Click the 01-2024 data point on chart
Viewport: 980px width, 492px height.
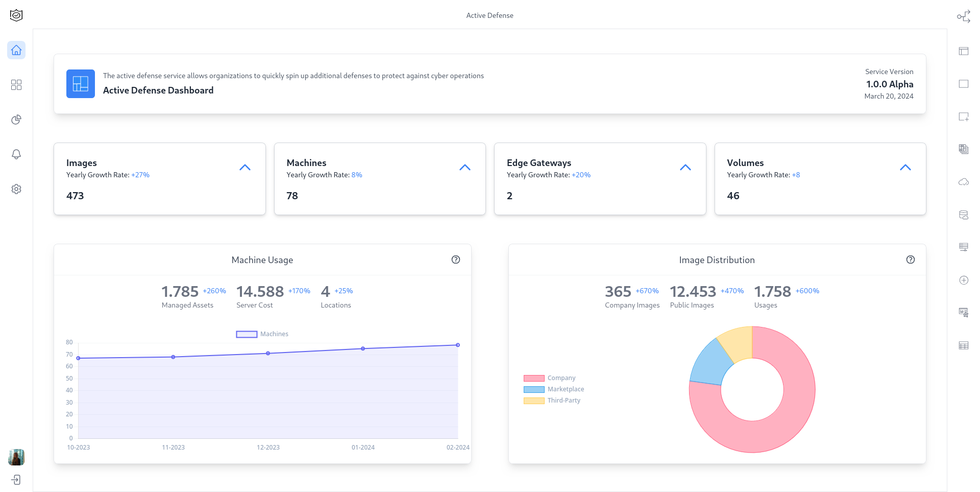(363, 348)
